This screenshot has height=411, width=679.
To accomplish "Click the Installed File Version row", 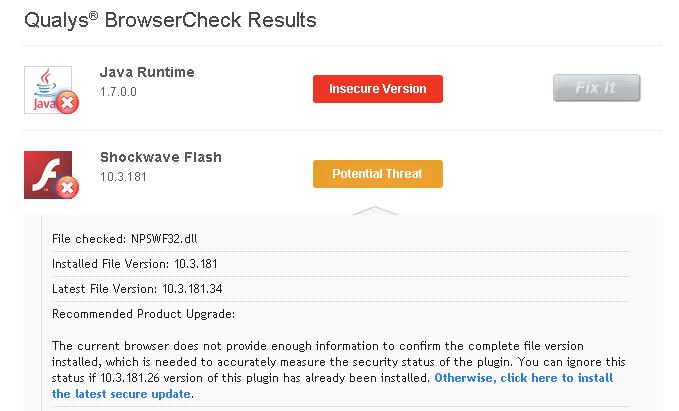I will click(x=135, y=264).
